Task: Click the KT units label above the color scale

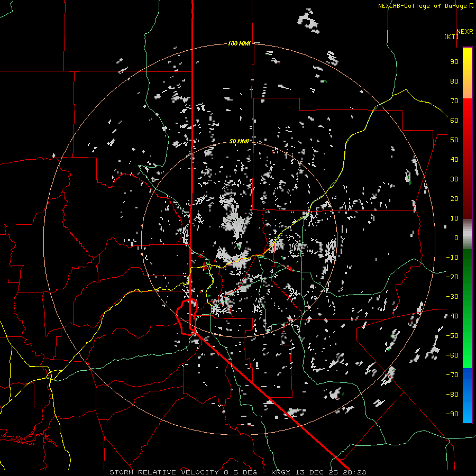Action: pyautogui.click(x=451, y=36)
